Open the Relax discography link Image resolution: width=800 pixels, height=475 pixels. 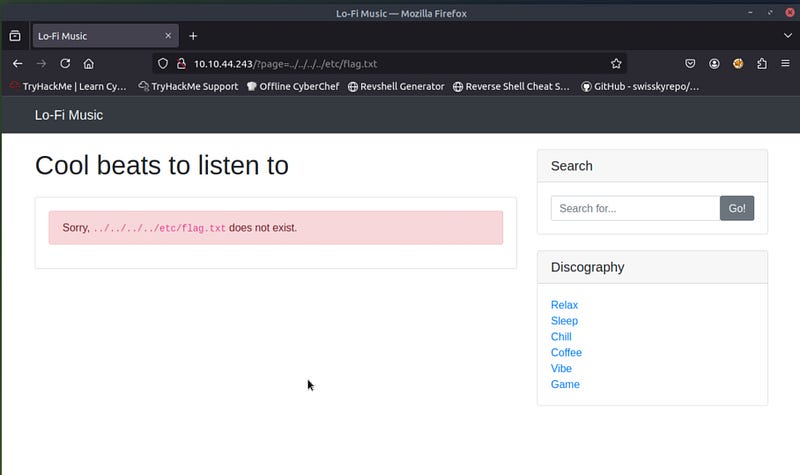[564, 305]
